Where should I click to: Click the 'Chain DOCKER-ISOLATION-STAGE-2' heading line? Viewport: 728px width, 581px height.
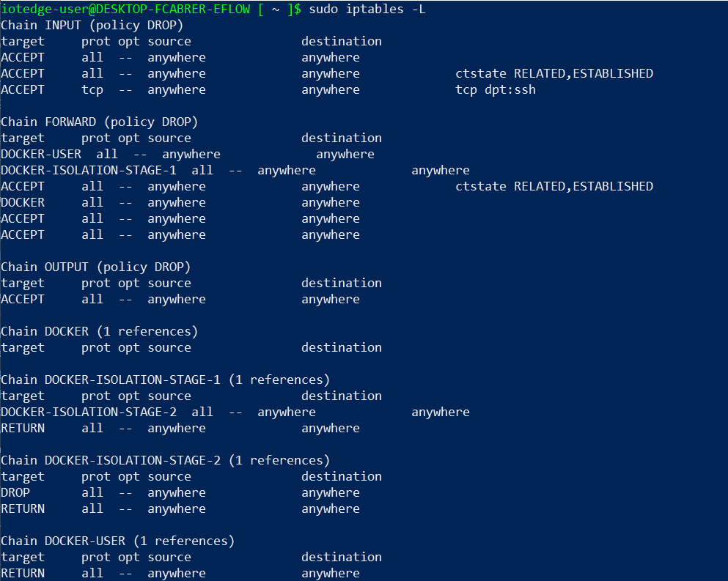point(165,460)
